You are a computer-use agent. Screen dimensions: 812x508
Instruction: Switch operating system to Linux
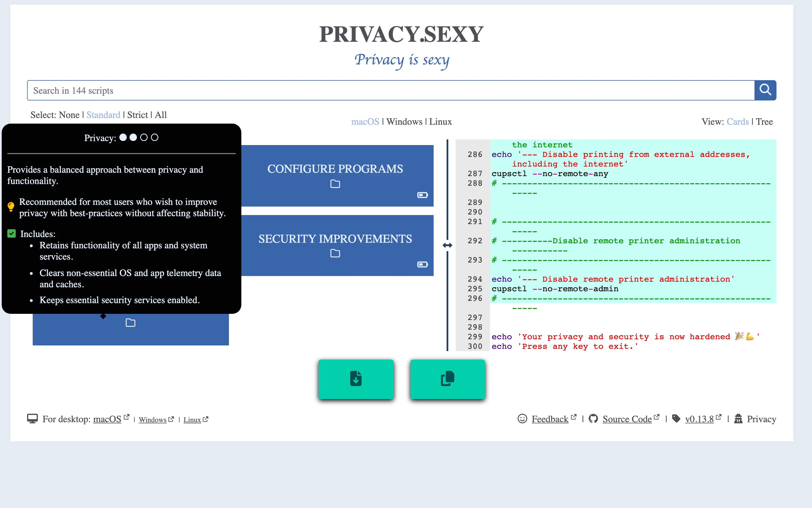(x=441, y=122)
